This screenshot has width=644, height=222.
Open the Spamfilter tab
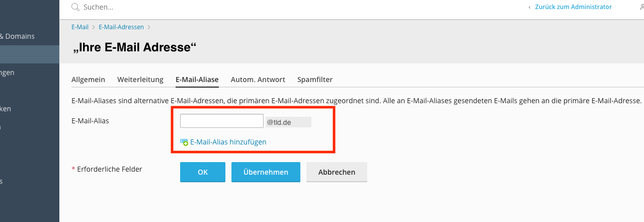pos(315,80)
